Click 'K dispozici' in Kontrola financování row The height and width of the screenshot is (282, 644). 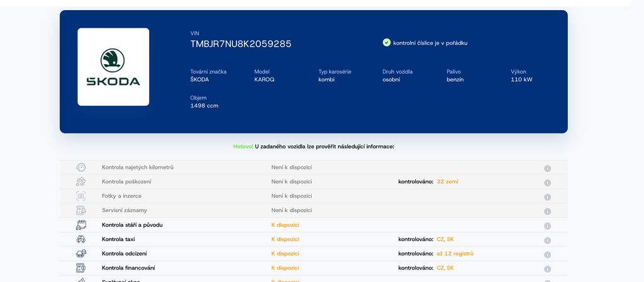[x=285, y=268]
